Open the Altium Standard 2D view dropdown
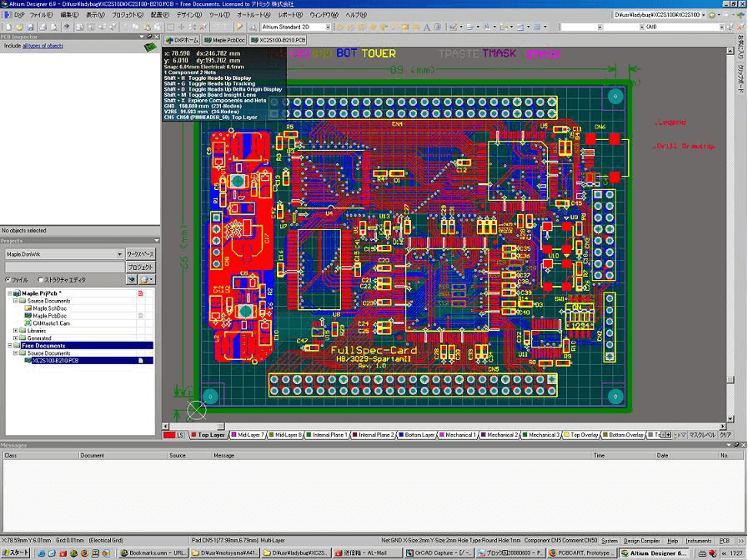 pos(328,27)
